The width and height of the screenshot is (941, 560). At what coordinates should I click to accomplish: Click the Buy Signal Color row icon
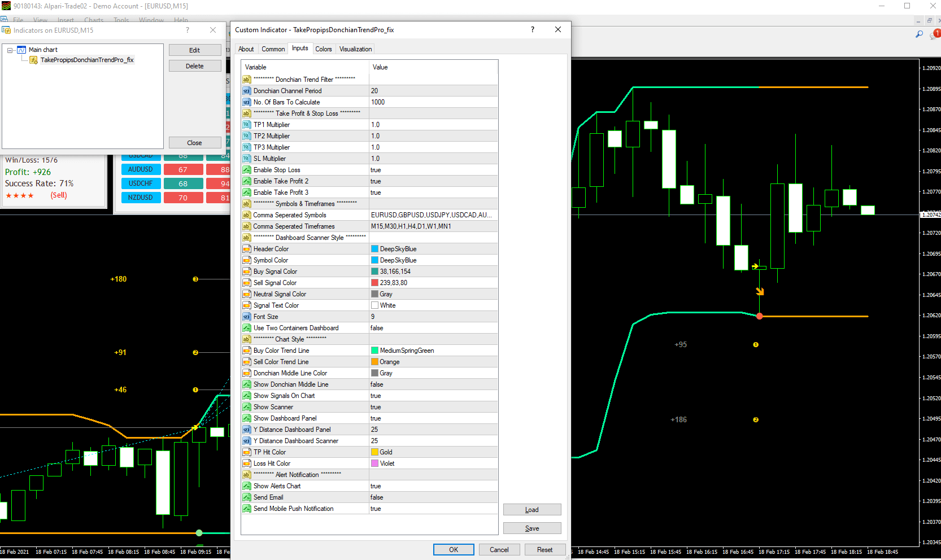click(x=246, y=272)
